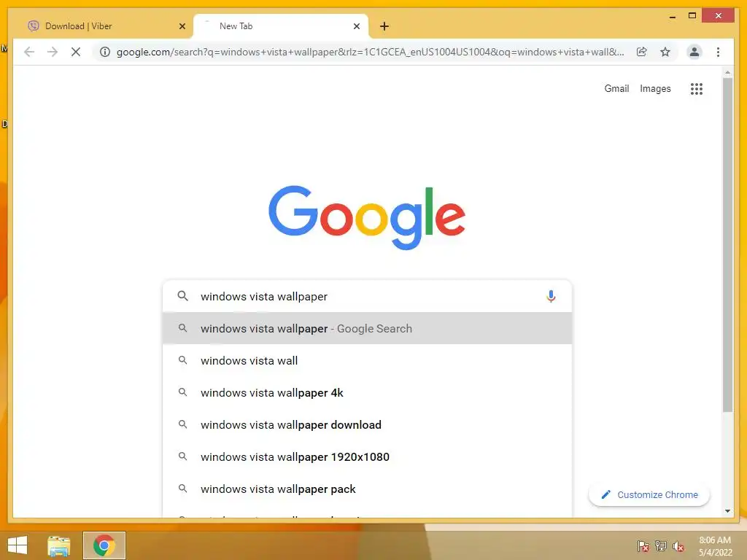This screenshot has height=560, width=747.
Task: Choose suggestion windows vista wall
Action: pos(368,360)
